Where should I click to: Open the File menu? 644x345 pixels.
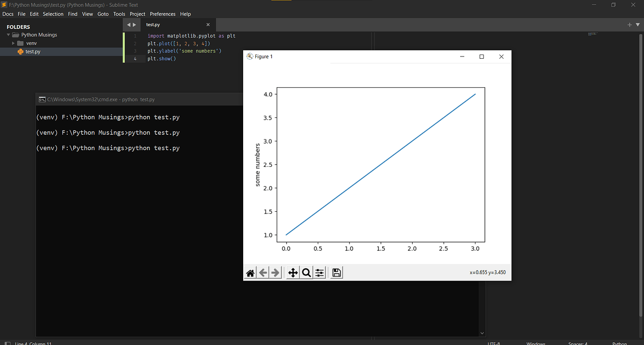tap(21, 14)
